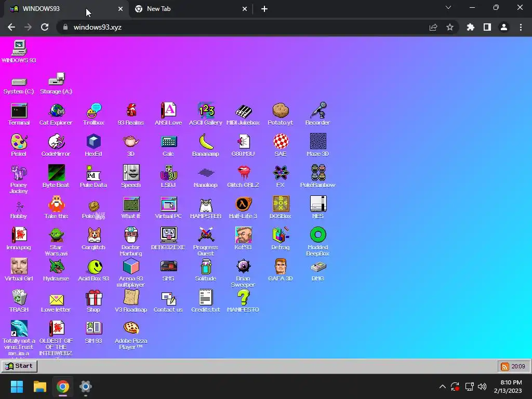Open the MANIFESTO question mark icon
This screenshot has height=399, width=532.
(243, 301)
